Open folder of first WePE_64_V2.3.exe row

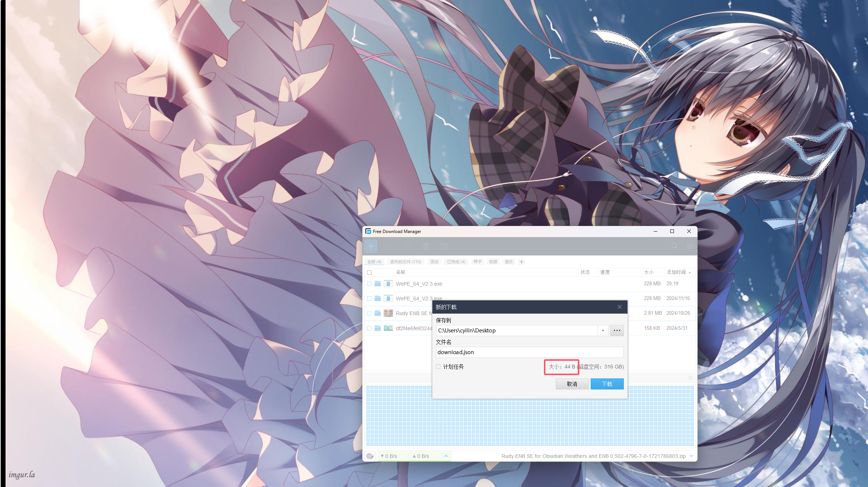[377, 284]
